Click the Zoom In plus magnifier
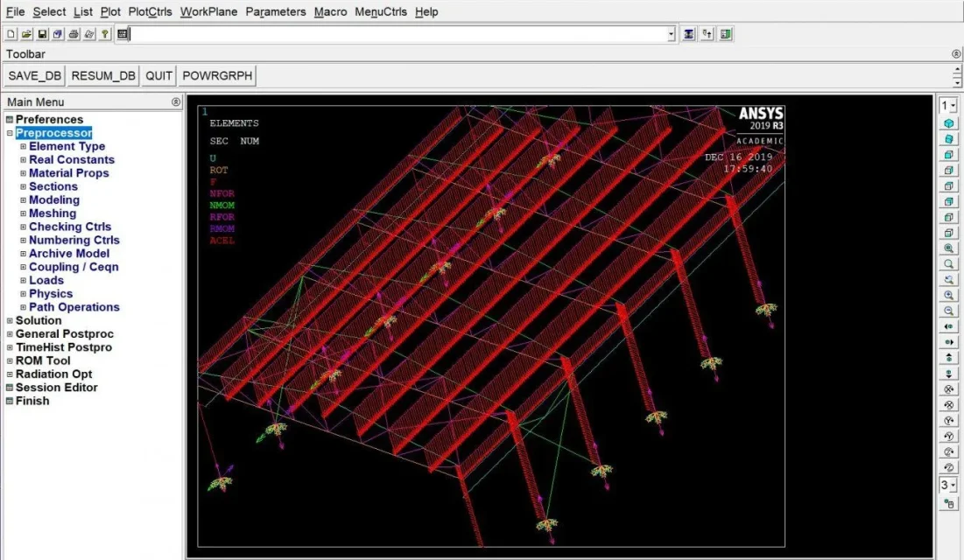The width and height of the screenshot is (964, 560). tap(948, 295)
